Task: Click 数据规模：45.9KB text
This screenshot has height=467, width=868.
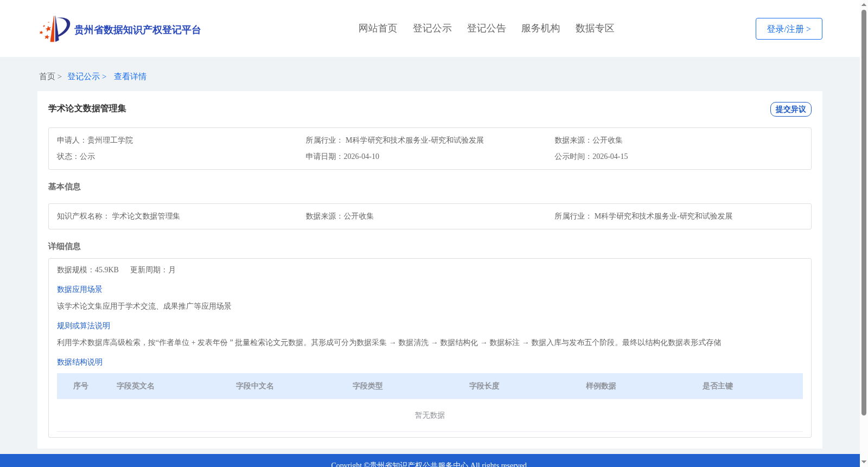Action: coord(88,270)
